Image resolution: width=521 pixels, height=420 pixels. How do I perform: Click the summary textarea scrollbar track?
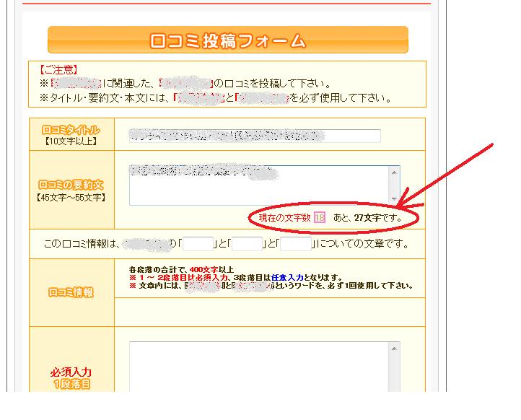(394, 185)
